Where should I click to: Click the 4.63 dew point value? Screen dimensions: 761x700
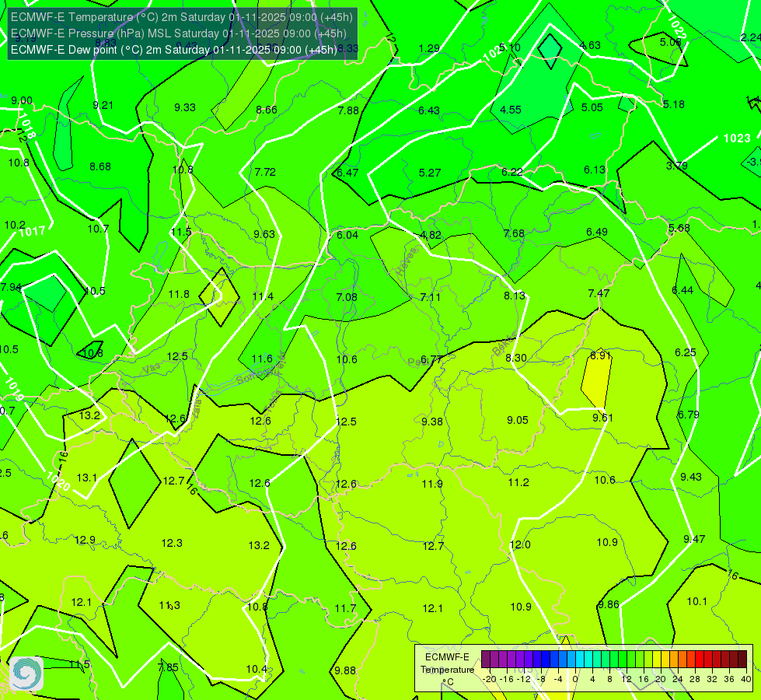590,46
